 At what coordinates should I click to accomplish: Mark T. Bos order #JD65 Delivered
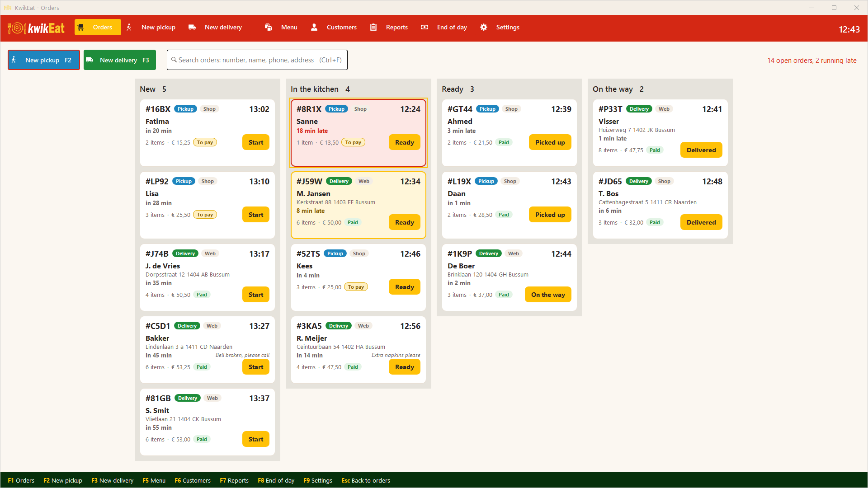click(x=701, y=222)
